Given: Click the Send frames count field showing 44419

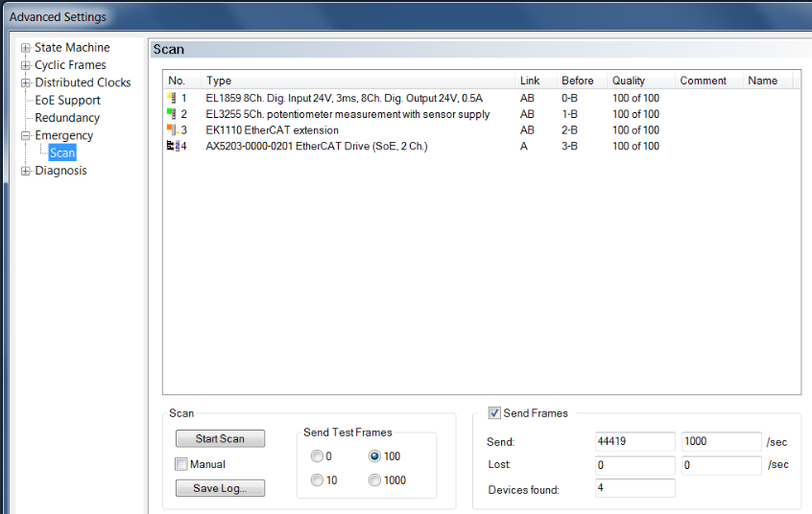Looking at the screenshot, I should 634,441.
